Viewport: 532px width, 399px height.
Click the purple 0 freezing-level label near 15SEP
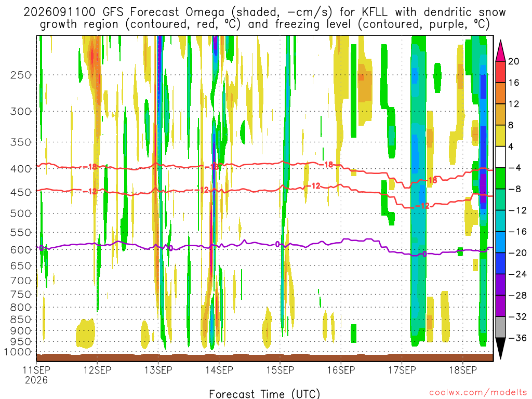click(x=277, y=244)
